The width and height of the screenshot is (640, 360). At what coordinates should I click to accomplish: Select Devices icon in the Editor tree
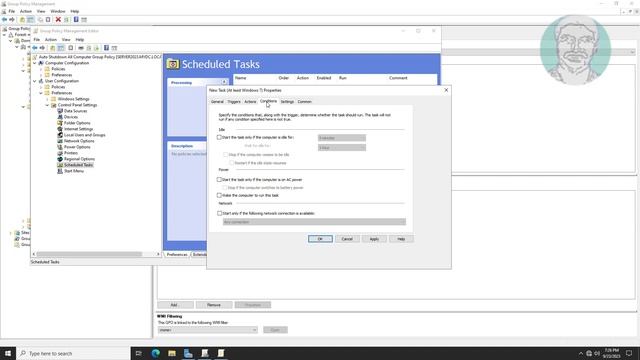click(x=60, y=117)
